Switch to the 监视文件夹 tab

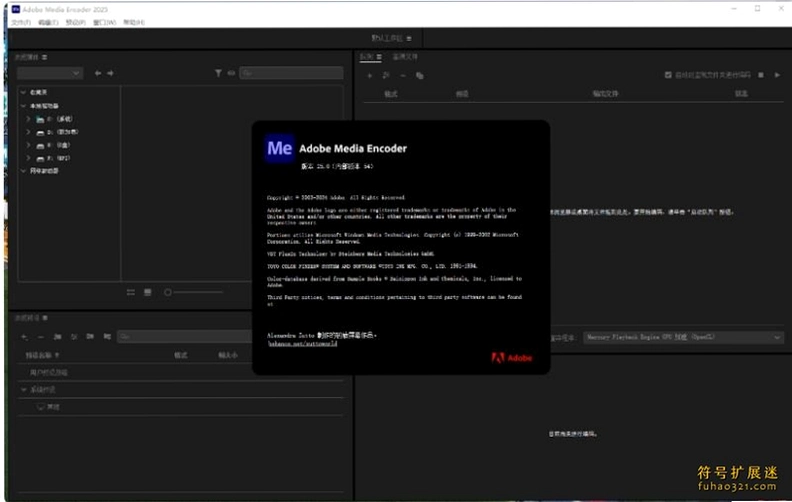(405, 57)
